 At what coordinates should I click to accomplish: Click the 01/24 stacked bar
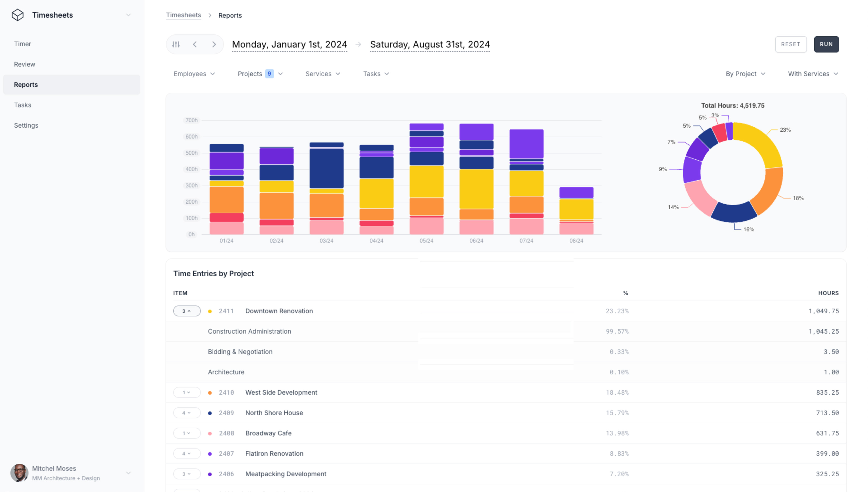coord(227,189)
